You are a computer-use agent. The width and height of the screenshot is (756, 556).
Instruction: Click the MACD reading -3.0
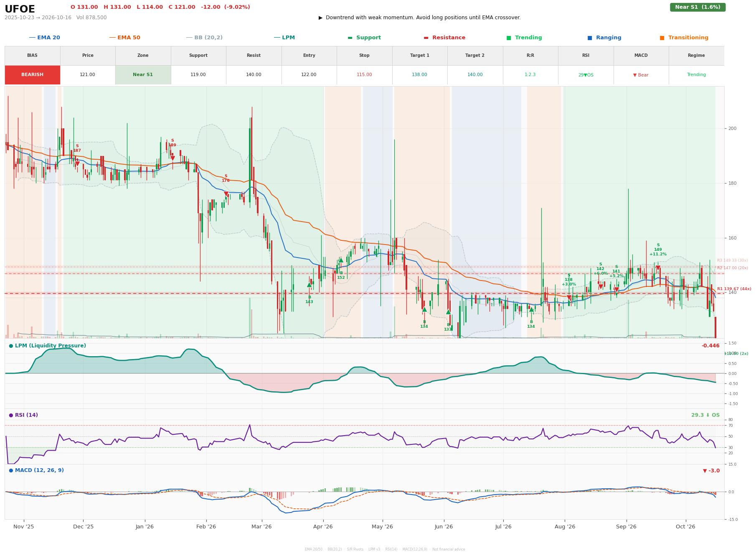711,471
